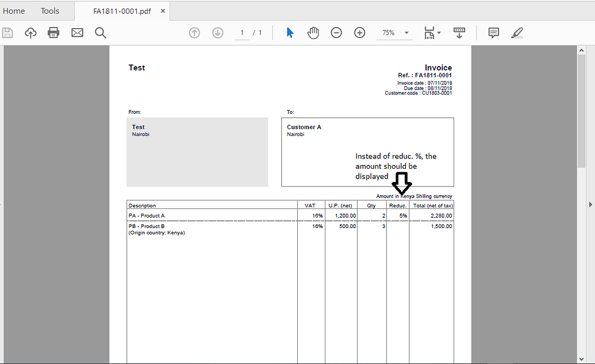This screenshot has height=364, width=595.
Task: Select the Hand tool for panning
Action: [x=313, y=33]
